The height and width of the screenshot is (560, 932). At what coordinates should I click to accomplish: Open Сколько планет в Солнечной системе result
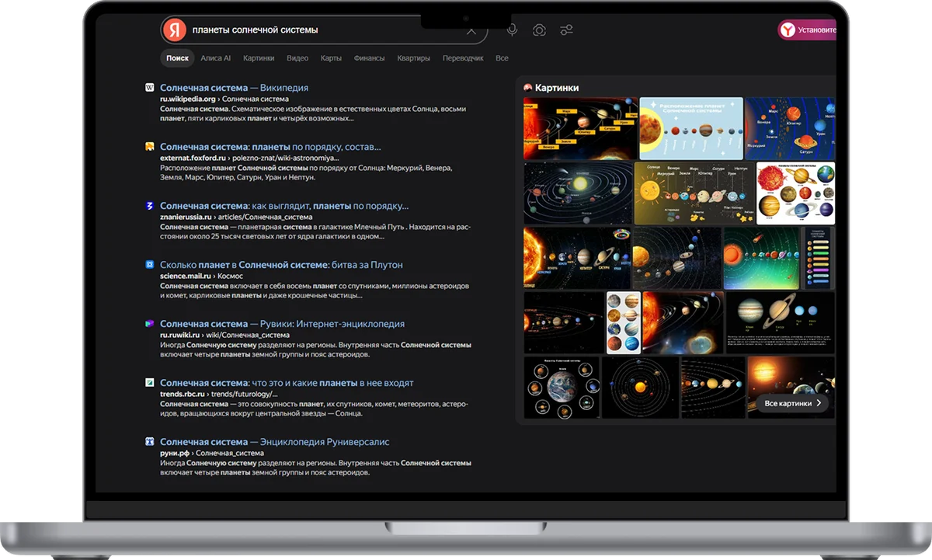pyautogui.click(x=281, y=265)
